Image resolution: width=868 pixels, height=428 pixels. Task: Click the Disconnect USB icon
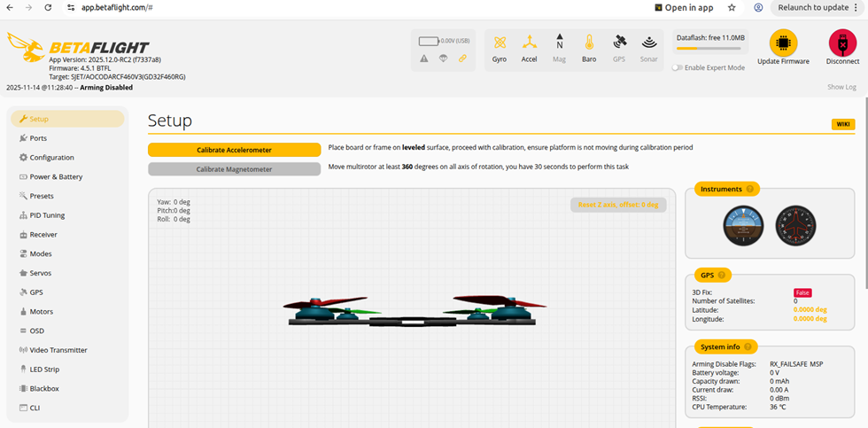pyautogui.click(x=842, y=43)
